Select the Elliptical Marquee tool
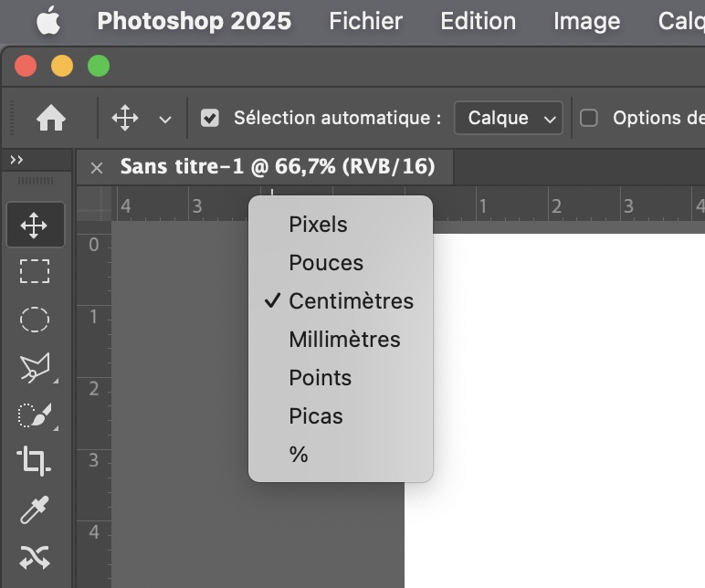The height and width of the screenshot is (588, 705). (35, 319)
